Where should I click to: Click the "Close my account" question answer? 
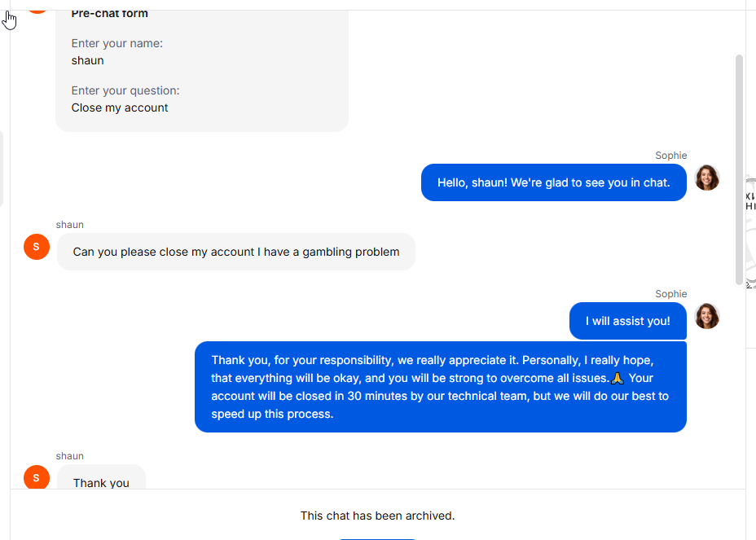click(x=120, y=108)
